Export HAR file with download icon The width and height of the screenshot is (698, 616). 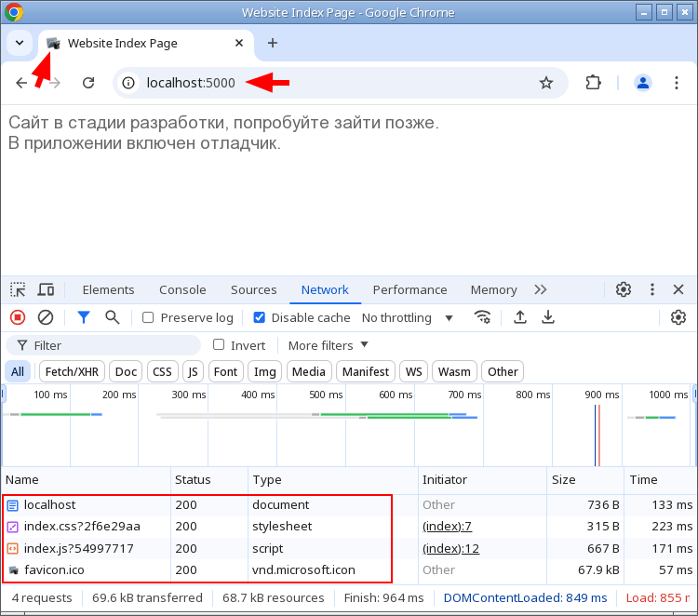548,317
